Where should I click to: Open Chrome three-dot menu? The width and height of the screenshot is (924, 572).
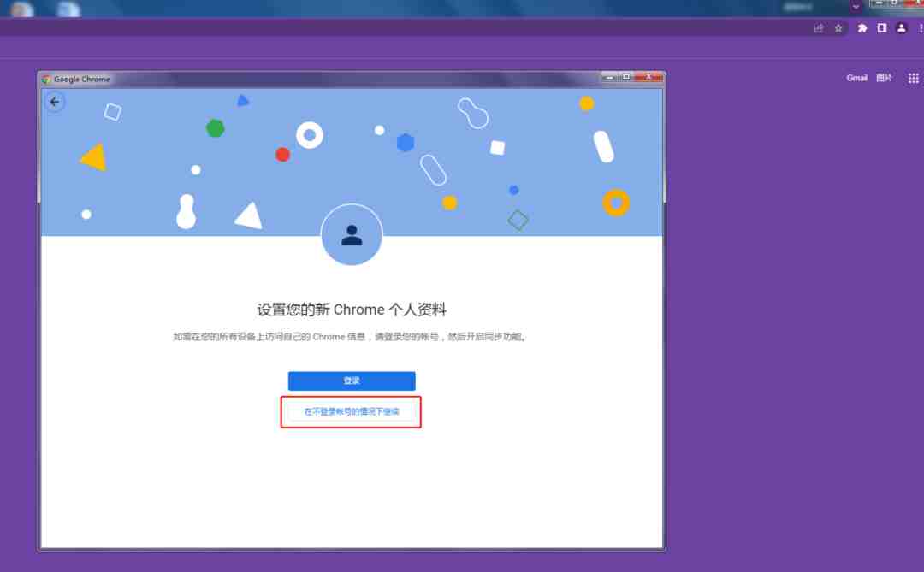pos(921,27)
